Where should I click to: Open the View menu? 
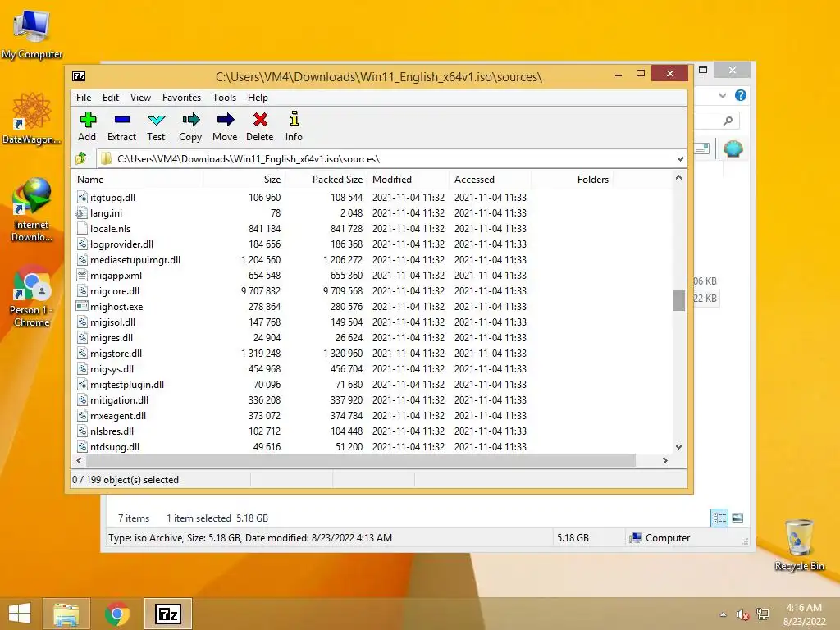[x=140, y=98]
